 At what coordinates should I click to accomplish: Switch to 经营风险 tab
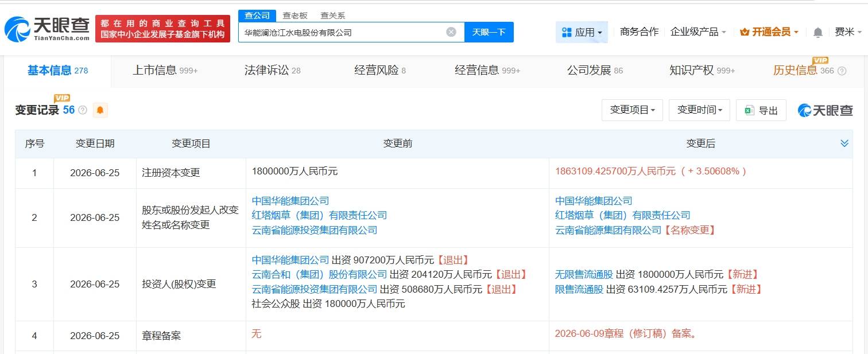click(x=380, y=71)
